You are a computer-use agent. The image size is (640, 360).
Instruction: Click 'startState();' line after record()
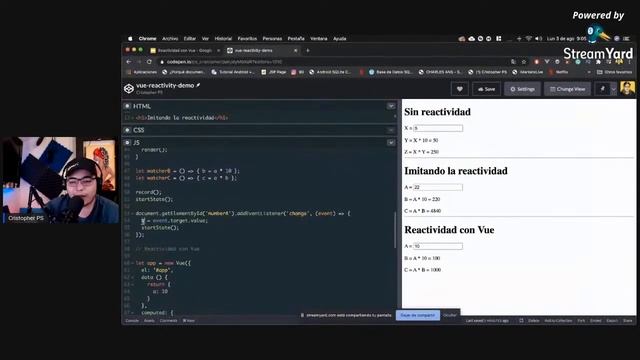[154, 200]
